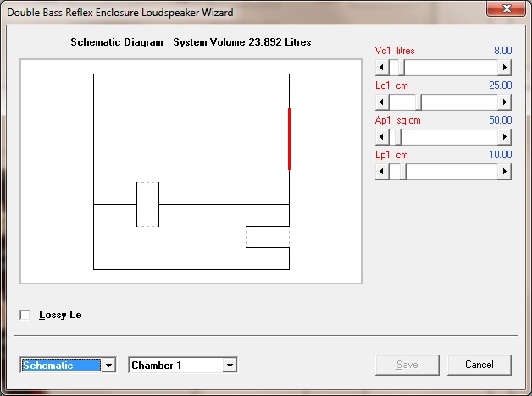Increase Ap1 sq cm with right arrow
532x396 pixels.
505,137
